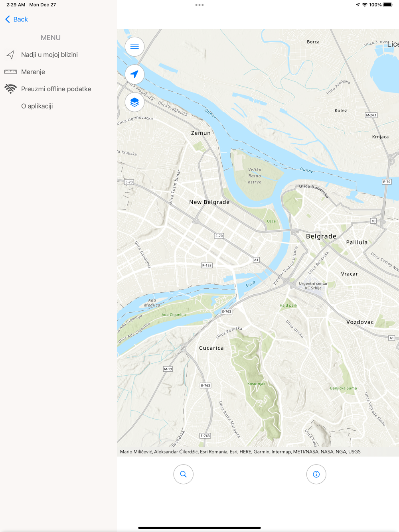
Task: Tap the current location arrow button
Action: click(x=134, y=74)
